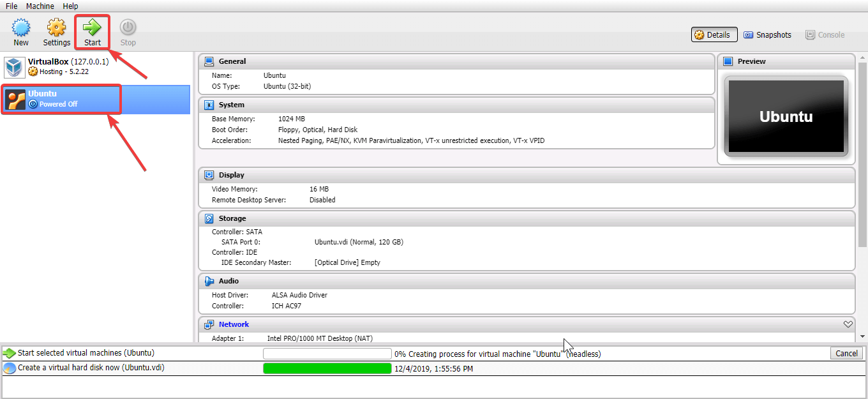Click the Acceleration features value text
The height and width of the screenshot is (399, 868).
pyautogui.click(x=412, y=140)
